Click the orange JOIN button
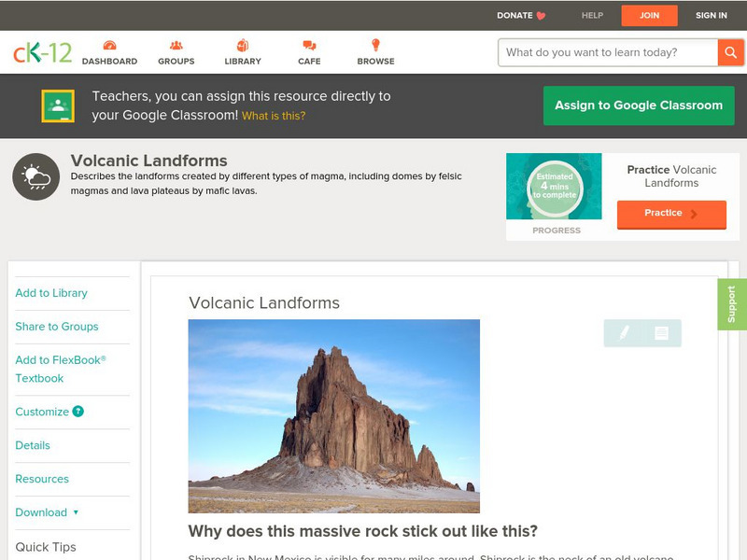Screen dimensions: 747x560 click(649, 16)
